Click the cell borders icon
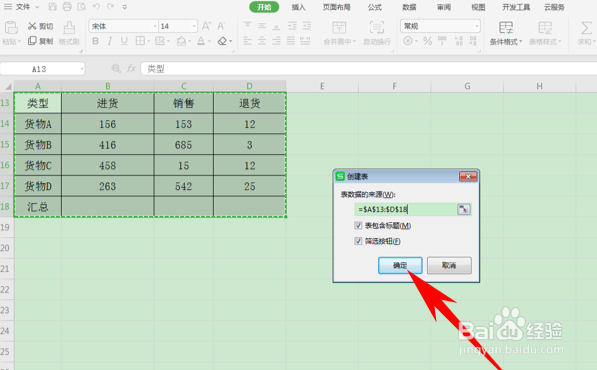Screen dimensions: 597x370 (x=140, y=41)
